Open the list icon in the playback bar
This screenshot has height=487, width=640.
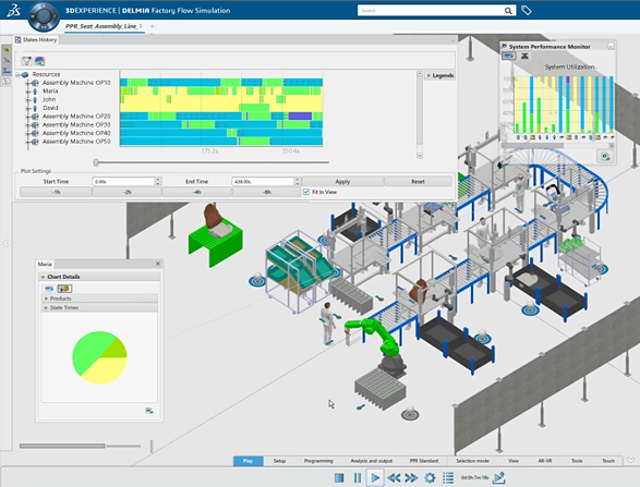click(x=448, y=478)
